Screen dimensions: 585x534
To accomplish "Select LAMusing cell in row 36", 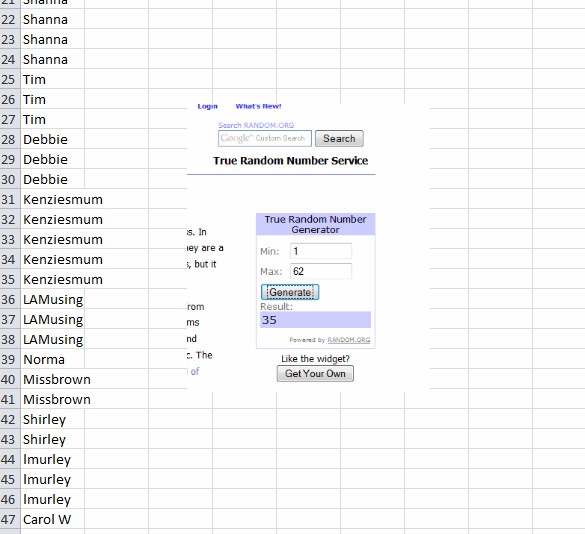I will pyautogui.click(x=53, y=300).
